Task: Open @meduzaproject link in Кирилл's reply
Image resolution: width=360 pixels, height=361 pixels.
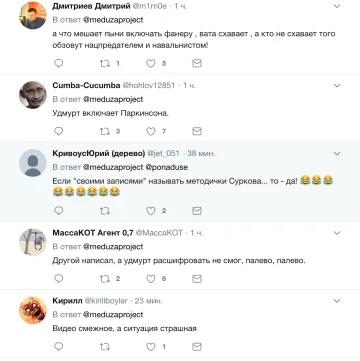Action: [x=113, y=314]
